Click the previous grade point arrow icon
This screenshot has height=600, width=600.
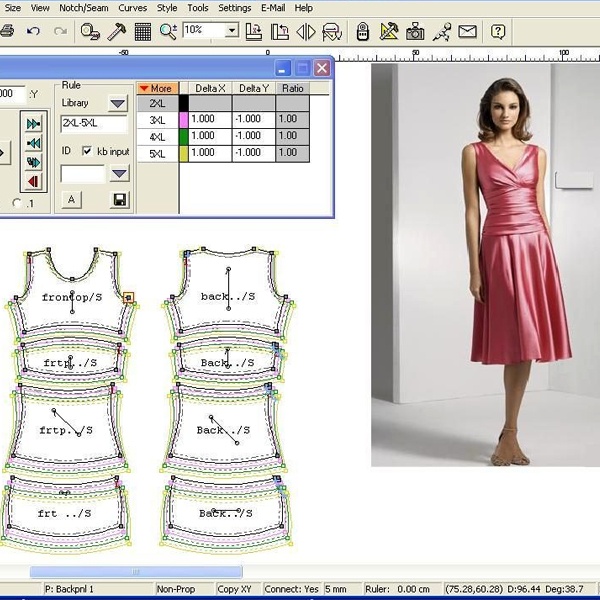33,143
